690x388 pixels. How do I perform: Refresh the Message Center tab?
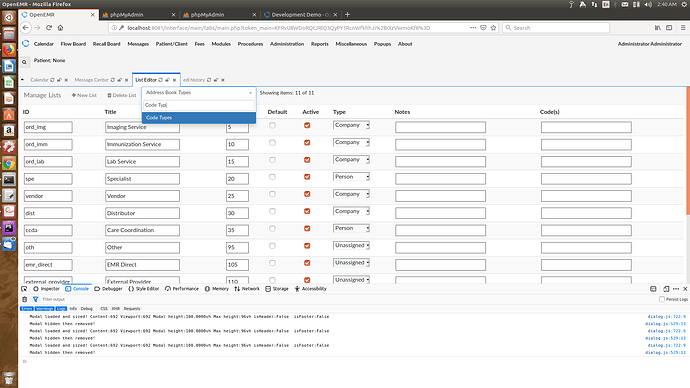(x=113, y=80)
